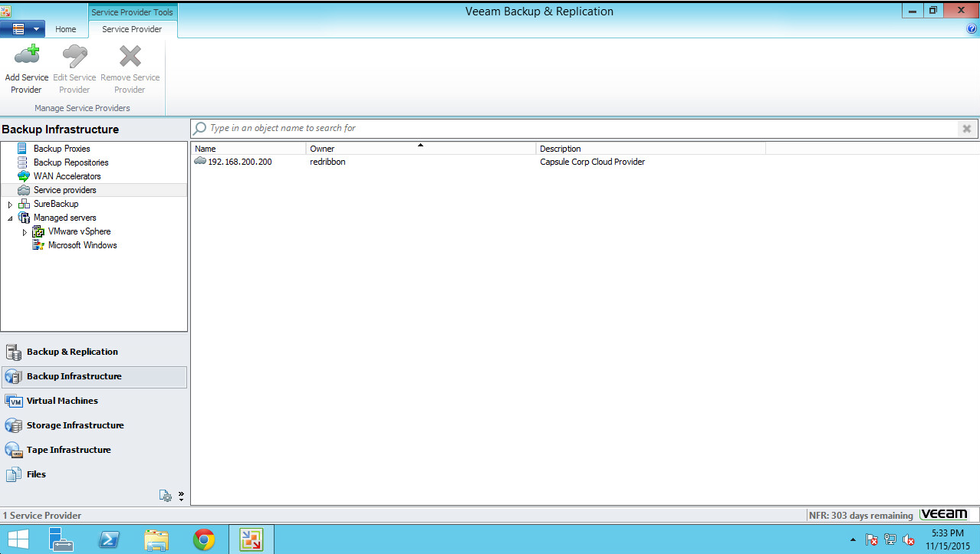The height and width of the screenshot is (554, 980).
Task: Open Google Chrome from the taskbar
Action: pyautogui.click(x=204, y=539)
